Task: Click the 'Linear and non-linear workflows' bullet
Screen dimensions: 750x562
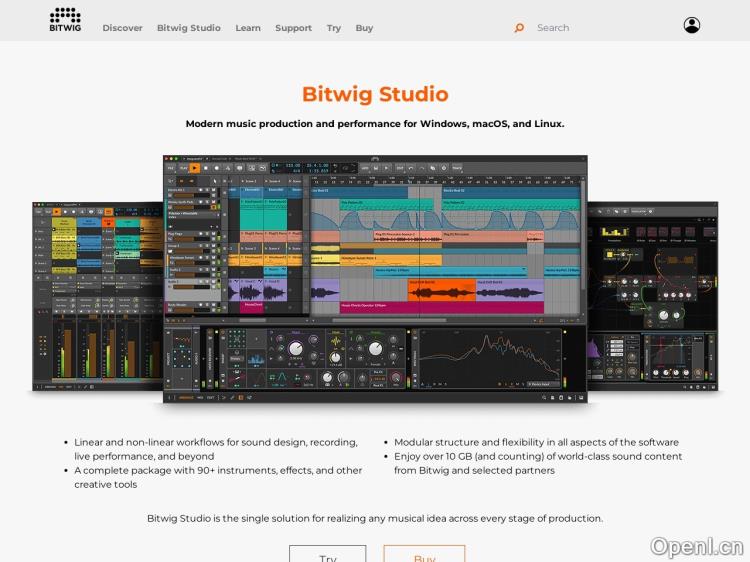Action: click(216, 449)
